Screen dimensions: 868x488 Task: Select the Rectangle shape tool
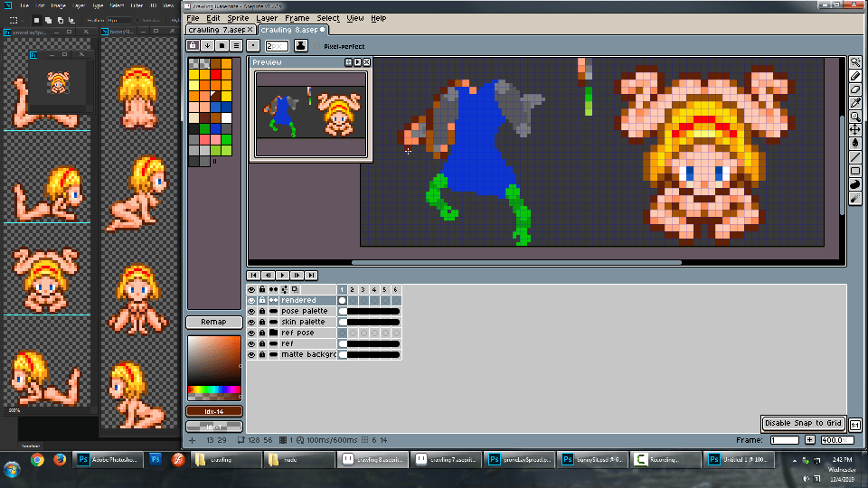pyautogui.click(x=855, y=171)
